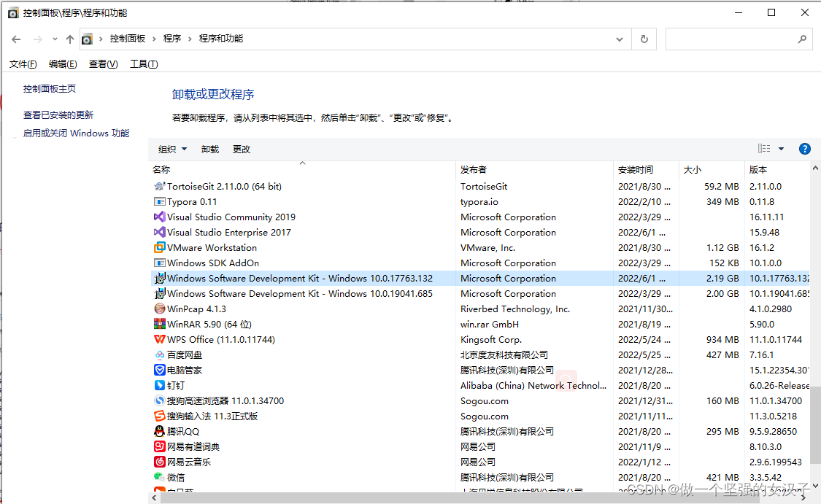This screenshot has height=504, width=821.
Task: Click the 腾讯QQ penguin icon
Action: coord(160,431)
